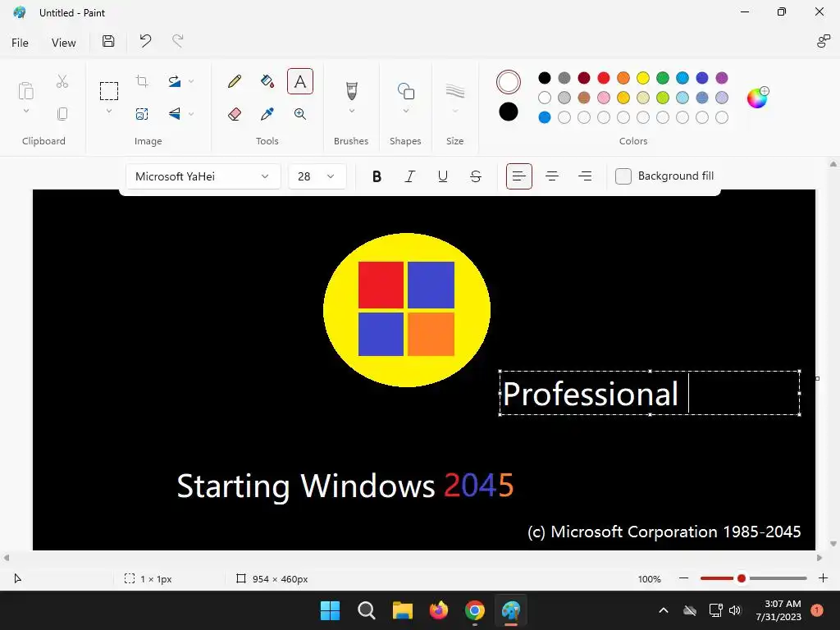This screenshot has width=840, height=630.
Task: Click the Flip icon
Action: click(x=174, y=113)
